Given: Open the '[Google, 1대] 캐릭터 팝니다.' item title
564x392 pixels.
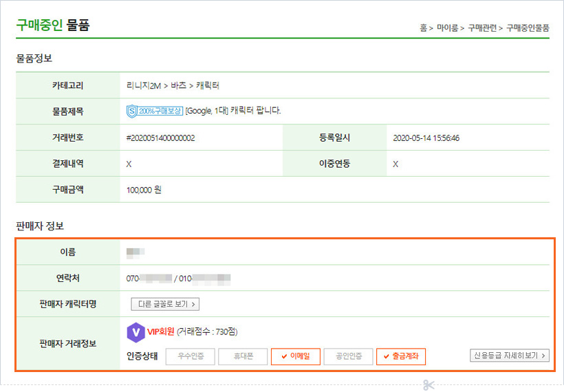Looking at the screenshot, I should click(x=233, y=111).
